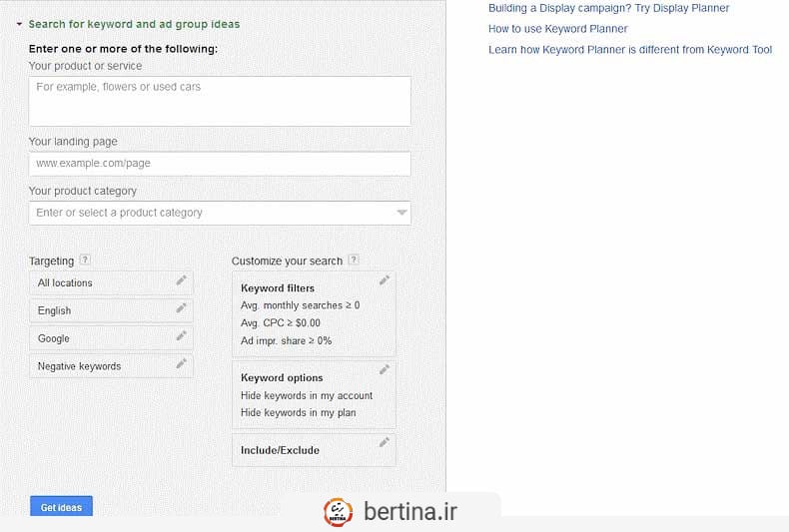Click the Keyword filters edit pencil
The width and height of the screenshot is (789, 532).
(x=385, y=280)
